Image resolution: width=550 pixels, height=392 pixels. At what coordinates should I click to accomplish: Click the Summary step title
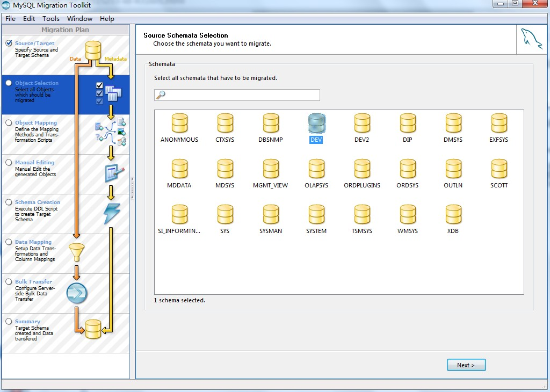click(27, 322)
